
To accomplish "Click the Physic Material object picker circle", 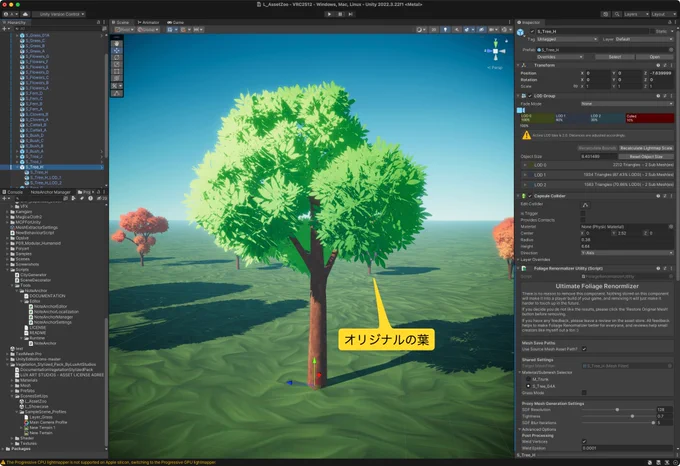I will (x=671, y=227).
